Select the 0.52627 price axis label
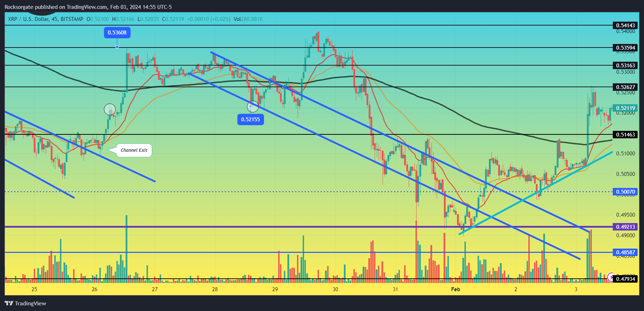 pos(625,87)
